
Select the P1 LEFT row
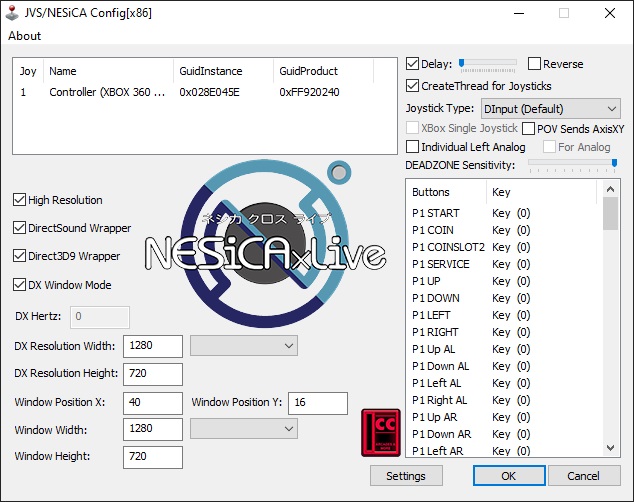tap(503, 315)
